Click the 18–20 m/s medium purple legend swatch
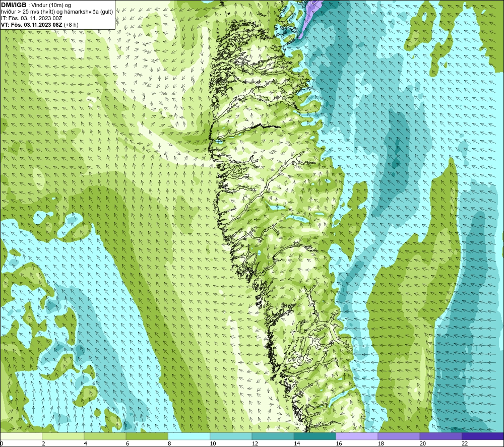 tap(399, 436)
